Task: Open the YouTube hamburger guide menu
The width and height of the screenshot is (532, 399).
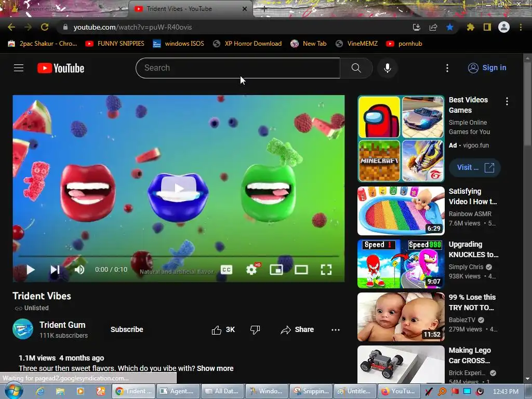Action: pos(19,68)
